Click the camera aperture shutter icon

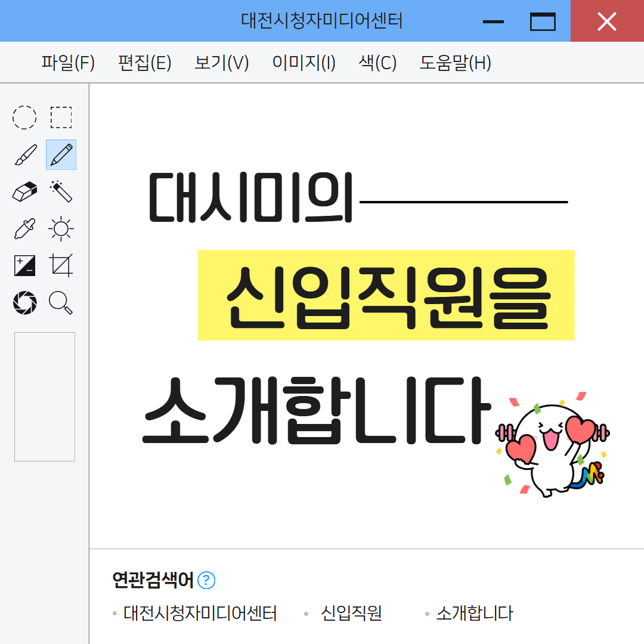click(24, 303)
